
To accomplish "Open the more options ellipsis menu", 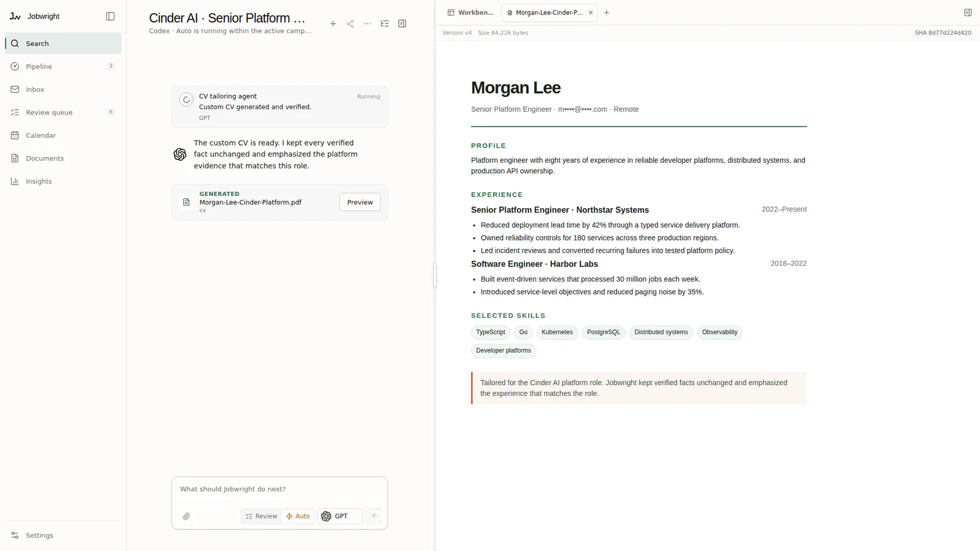I will (367, 24).
